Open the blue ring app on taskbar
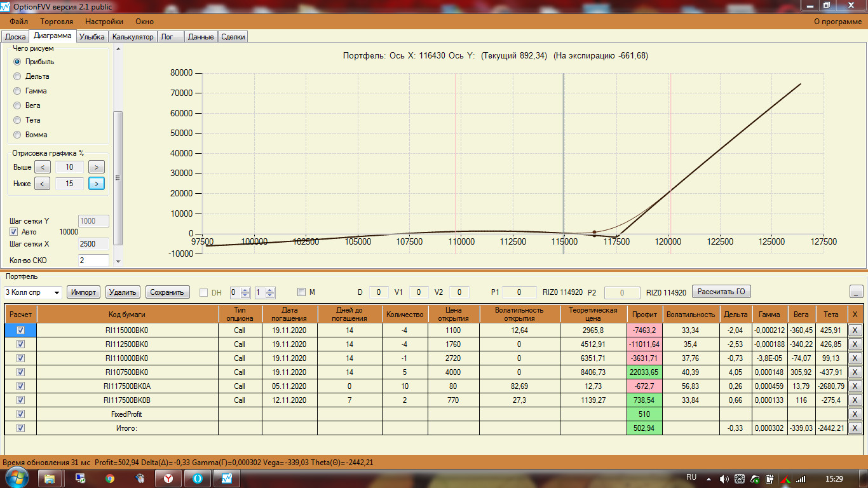 [x=198, y=478]
